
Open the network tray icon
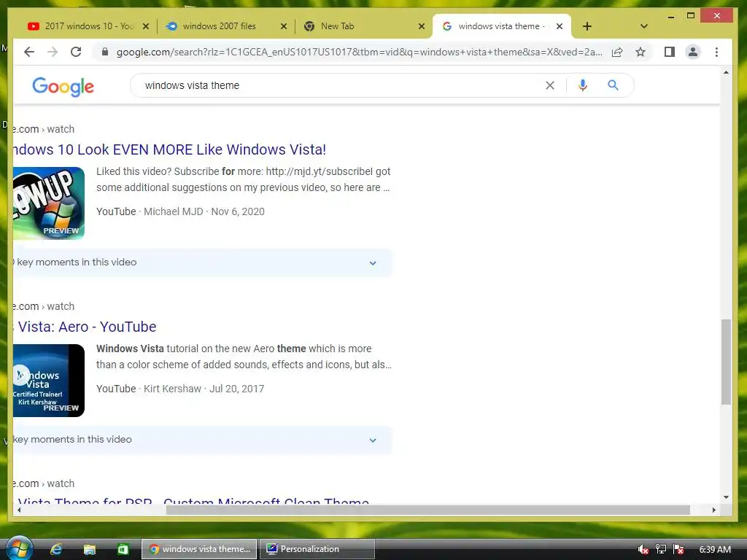pos(661,550)
